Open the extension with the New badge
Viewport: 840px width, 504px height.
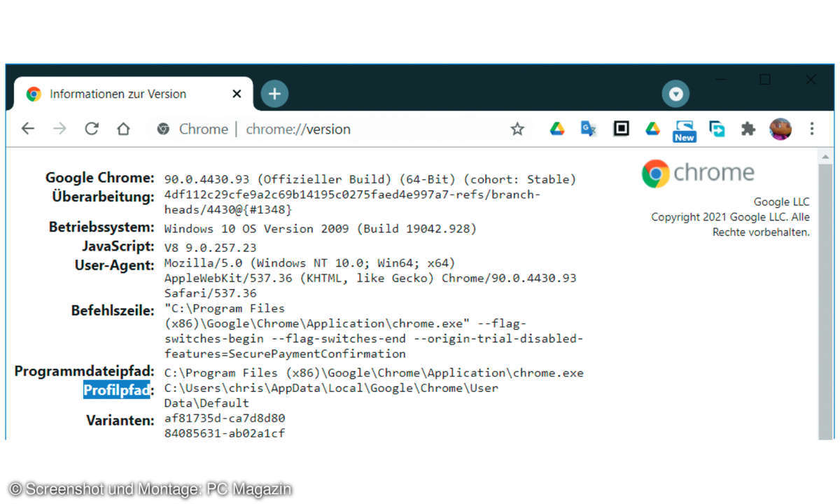click(684, 130)
